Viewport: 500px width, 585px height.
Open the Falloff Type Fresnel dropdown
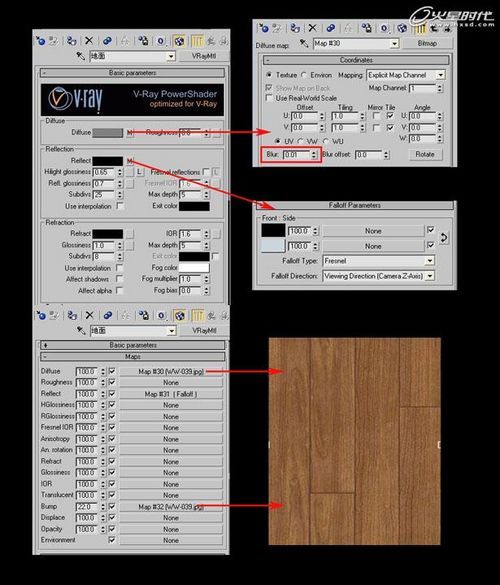(379, 260)
